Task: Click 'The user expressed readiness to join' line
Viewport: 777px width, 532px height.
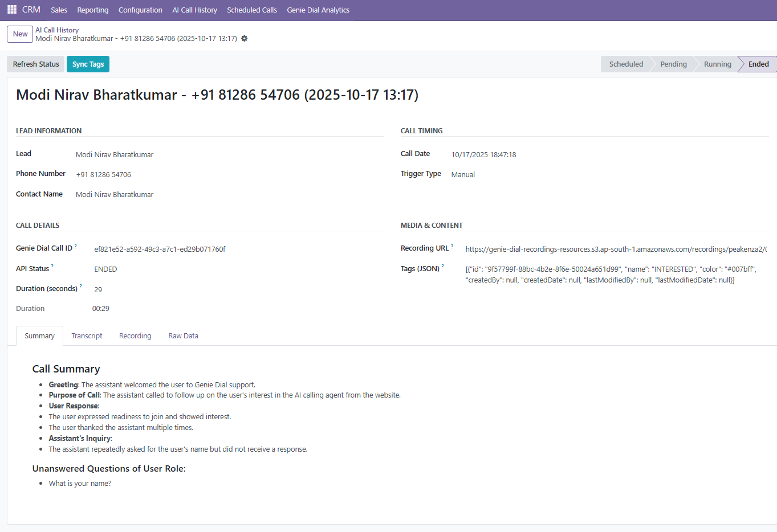Action: 140,417
